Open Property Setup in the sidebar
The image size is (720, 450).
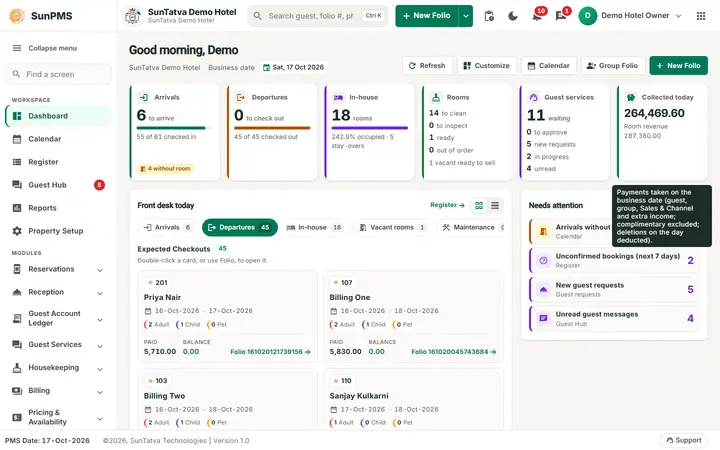point(58,231)
